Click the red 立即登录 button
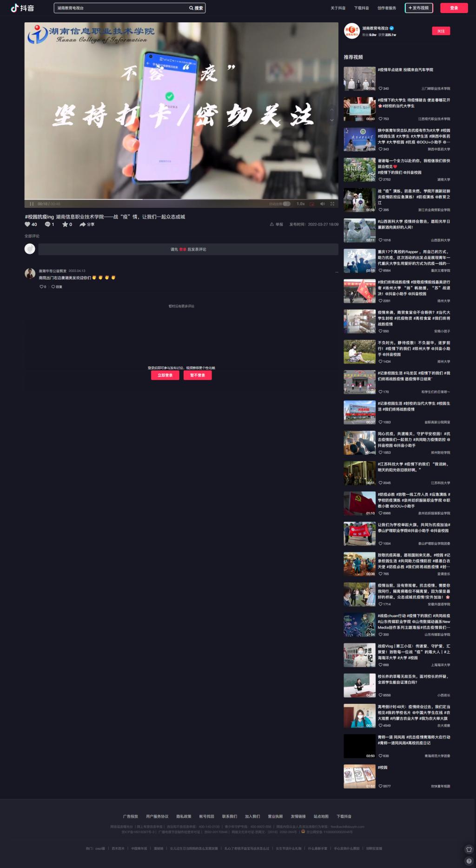 tap(165, 375)
